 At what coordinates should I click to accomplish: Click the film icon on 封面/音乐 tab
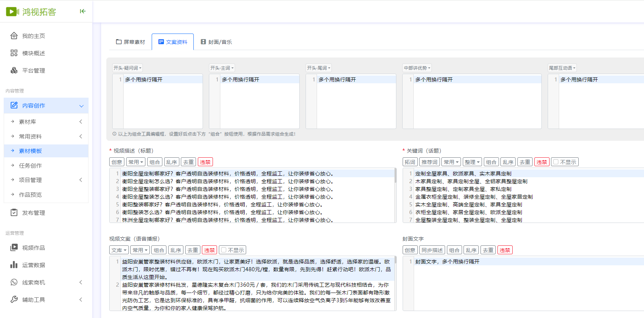(x=203, y=42)
